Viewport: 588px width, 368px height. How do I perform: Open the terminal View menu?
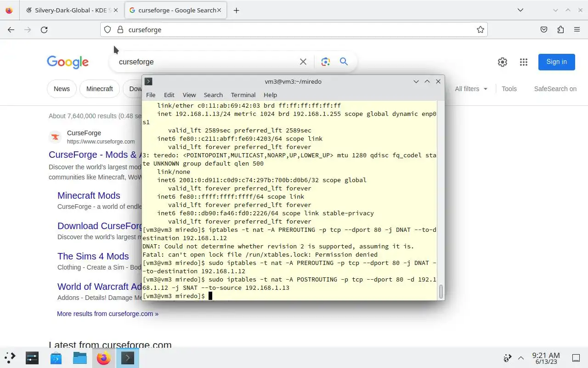(x=189, y=95)
